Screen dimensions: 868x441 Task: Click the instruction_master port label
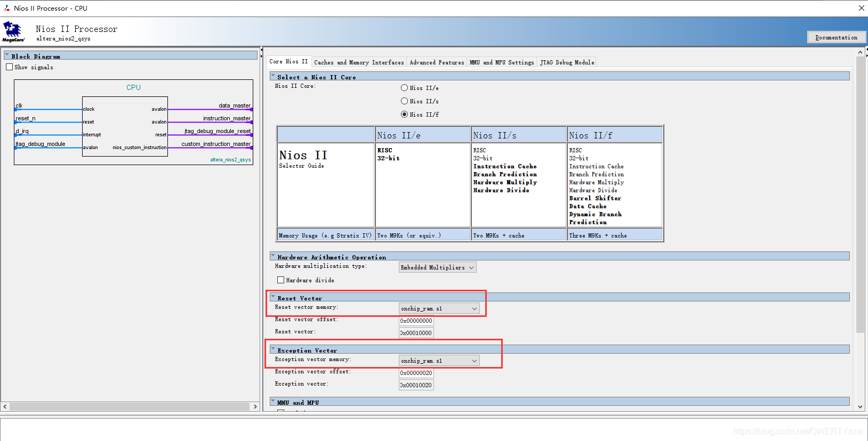tap(227, 118)
